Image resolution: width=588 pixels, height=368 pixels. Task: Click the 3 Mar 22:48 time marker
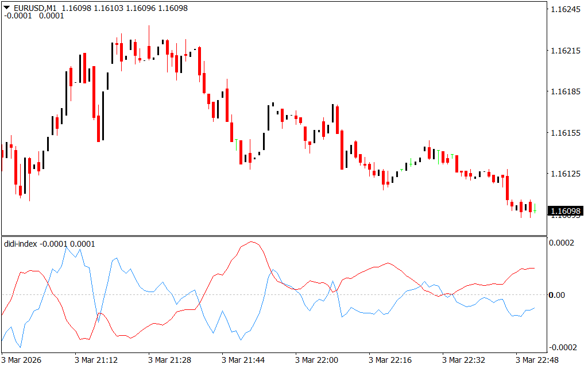pyautogui.click(x=537, y=360)
